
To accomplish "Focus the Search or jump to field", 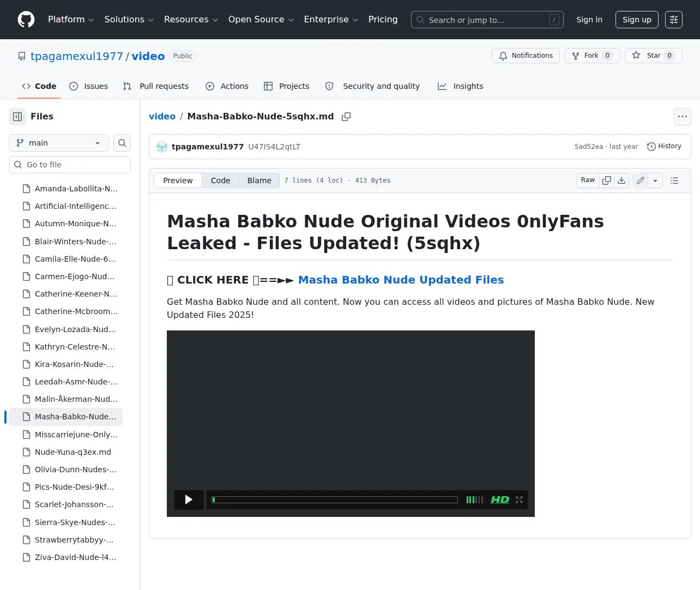I will pos(487,20).
